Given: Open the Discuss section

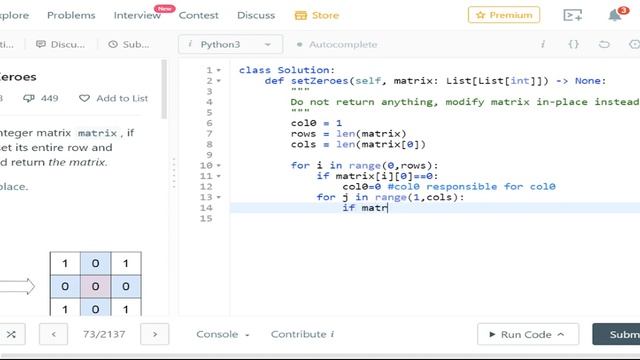Looking at the screenshot, I should pyautogui.click(x=256, y=16).
